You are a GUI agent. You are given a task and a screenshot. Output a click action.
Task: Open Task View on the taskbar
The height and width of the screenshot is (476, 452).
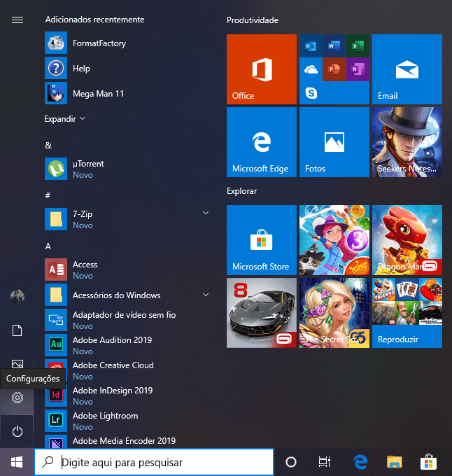pos(324,462)
